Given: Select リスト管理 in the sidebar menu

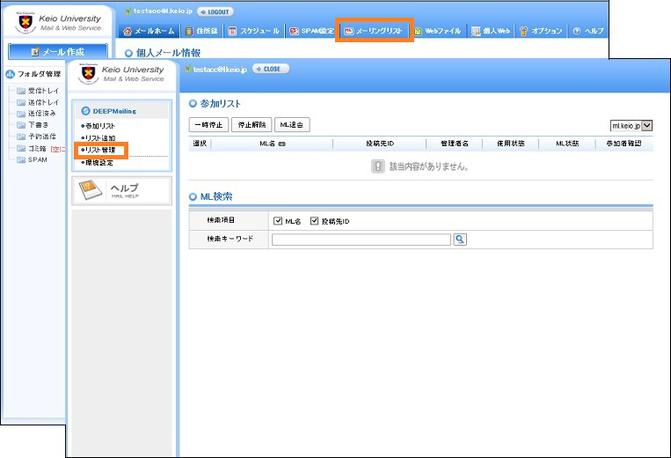Looking at the screenshot, I should 100,149.
